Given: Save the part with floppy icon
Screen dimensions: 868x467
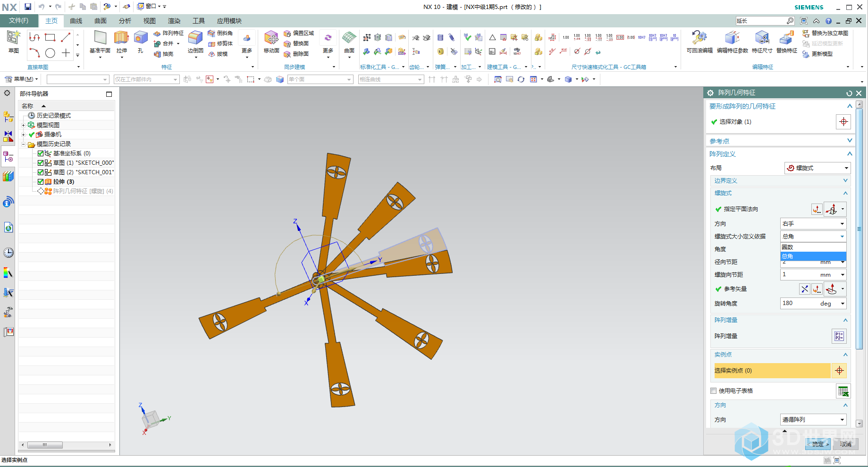Looking at the screenshot, I should click(x=28, y=7).
